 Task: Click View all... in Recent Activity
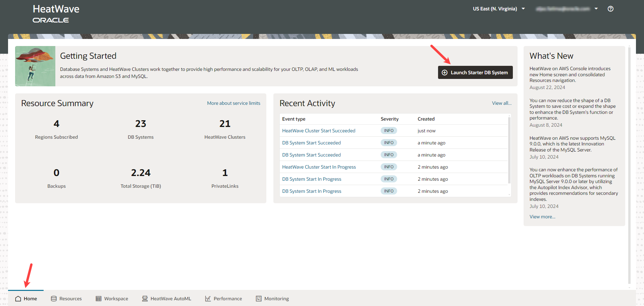[x=501, y=103]
